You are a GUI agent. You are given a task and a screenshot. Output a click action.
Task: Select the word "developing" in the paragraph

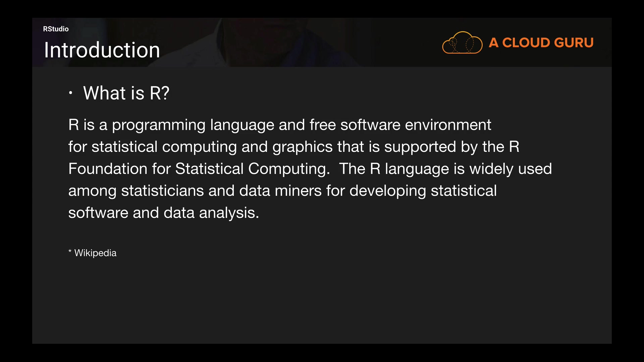pyautogui.click(x=388, y=191)
